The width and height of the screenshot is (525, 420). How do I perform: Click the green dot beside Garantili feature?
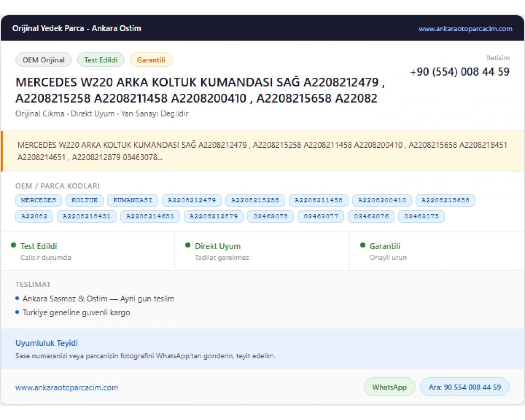pyautogui.click(x=363, y=245)
